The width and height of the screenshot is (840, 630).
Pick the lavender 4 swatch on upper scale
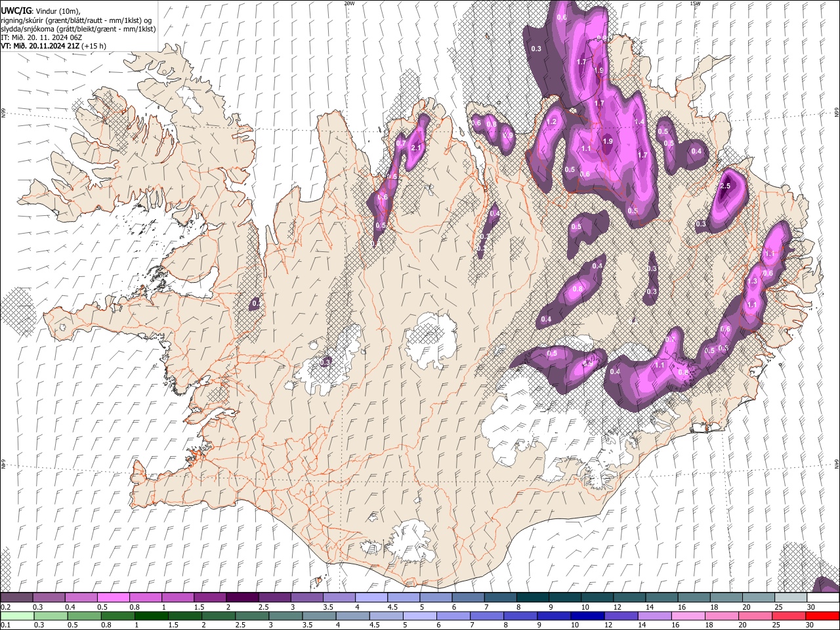pos(371,598)
